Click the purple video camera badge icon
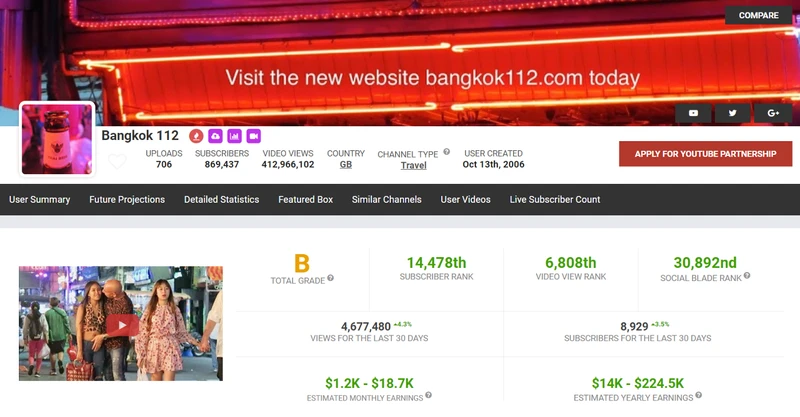Image resolution: width=800 pixels, height=417 pixels. coord(254,136)
